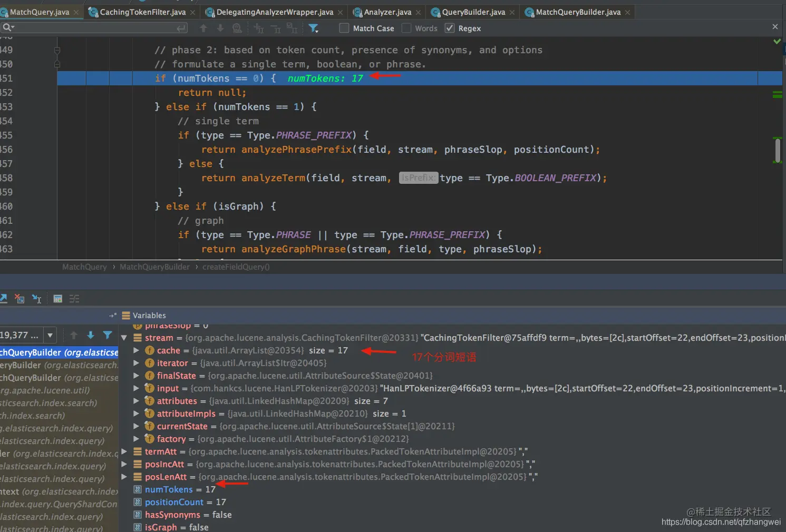Image resolution: width=786 pixels, height=532 pixels.
Task: Expand the attributeImpls variable node
Action: tap(136, 414)
